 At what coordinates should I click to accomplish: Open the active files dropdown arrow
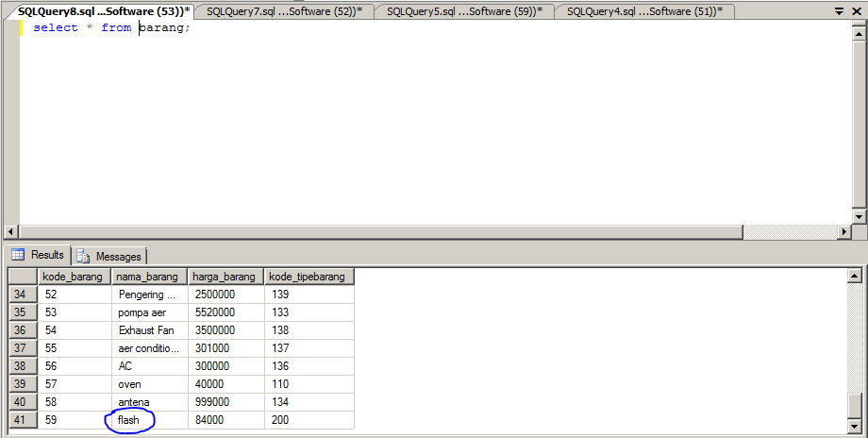(x=841, y=10)
